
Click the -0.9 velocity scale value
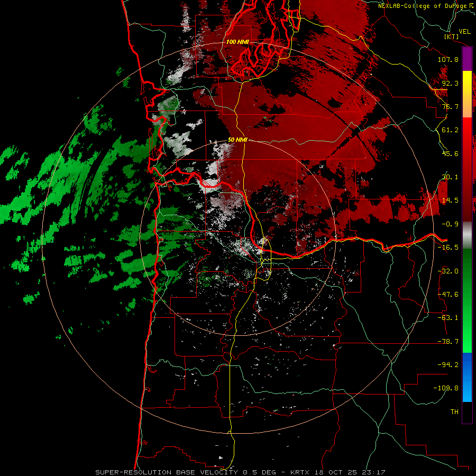pyautogui.click(x=450, y=224)
